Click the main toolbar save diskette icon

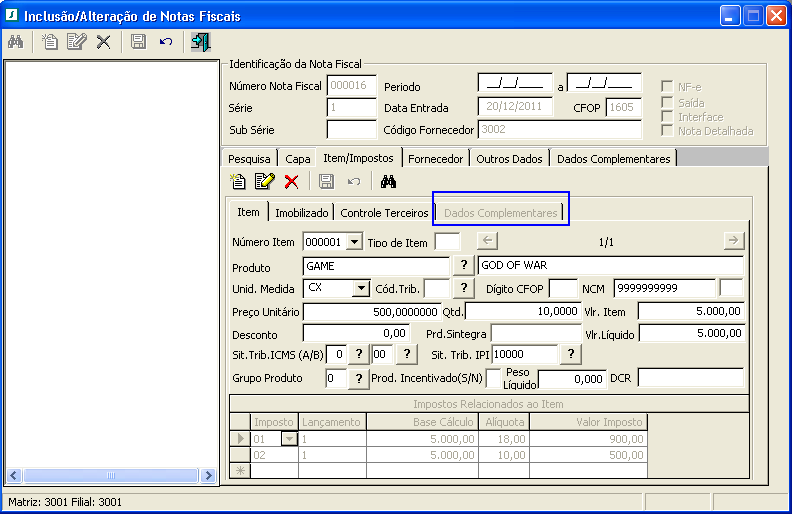tap(139, 42)
